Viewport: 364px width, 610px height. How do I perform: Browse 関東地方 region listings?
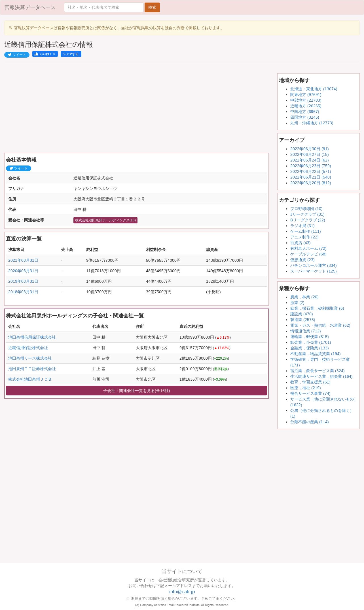306,95
